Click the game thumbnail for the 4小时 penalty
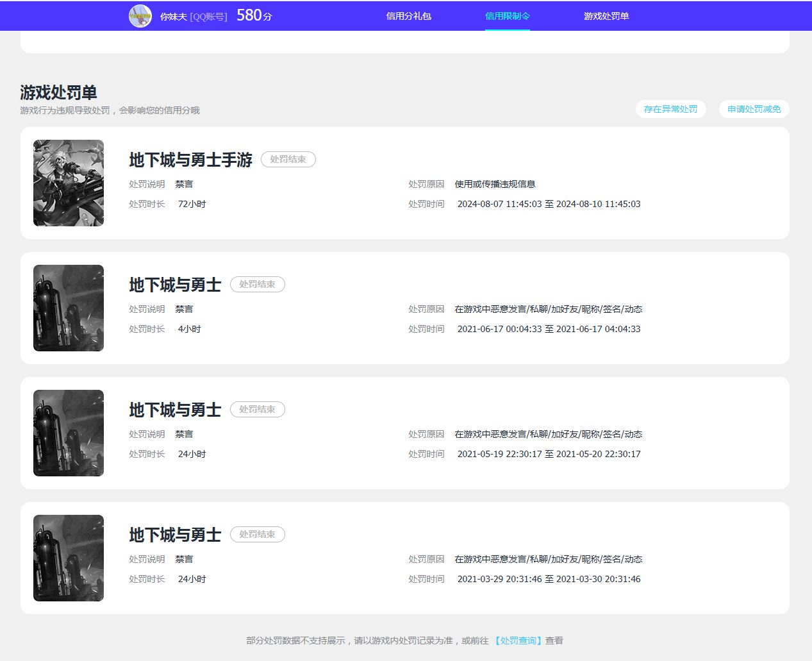812x661 pixels. [69, 308]
